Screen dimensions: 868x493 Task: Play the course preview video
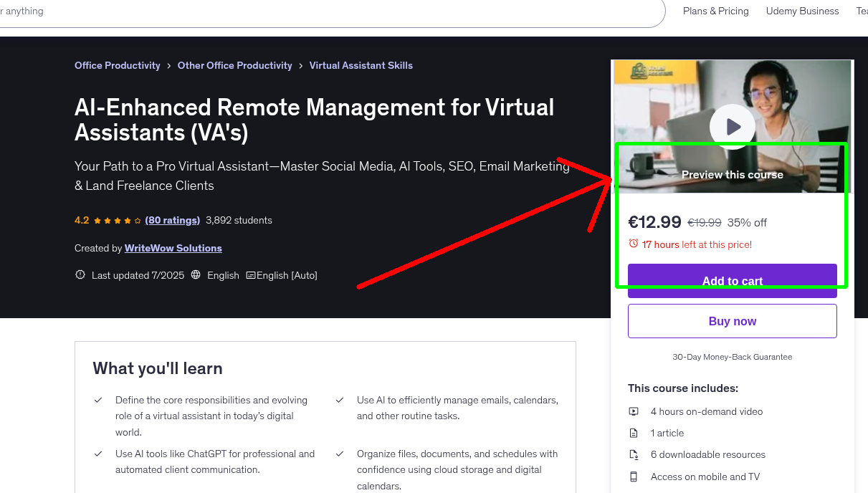(732, 126)
